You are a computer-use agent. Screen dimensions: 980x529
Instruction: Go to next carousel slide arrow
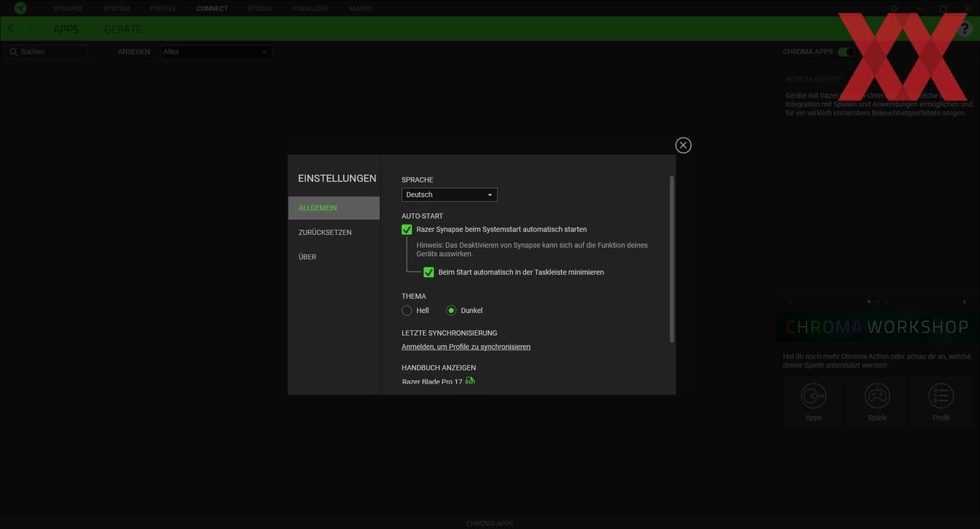[x=964, y=301]
